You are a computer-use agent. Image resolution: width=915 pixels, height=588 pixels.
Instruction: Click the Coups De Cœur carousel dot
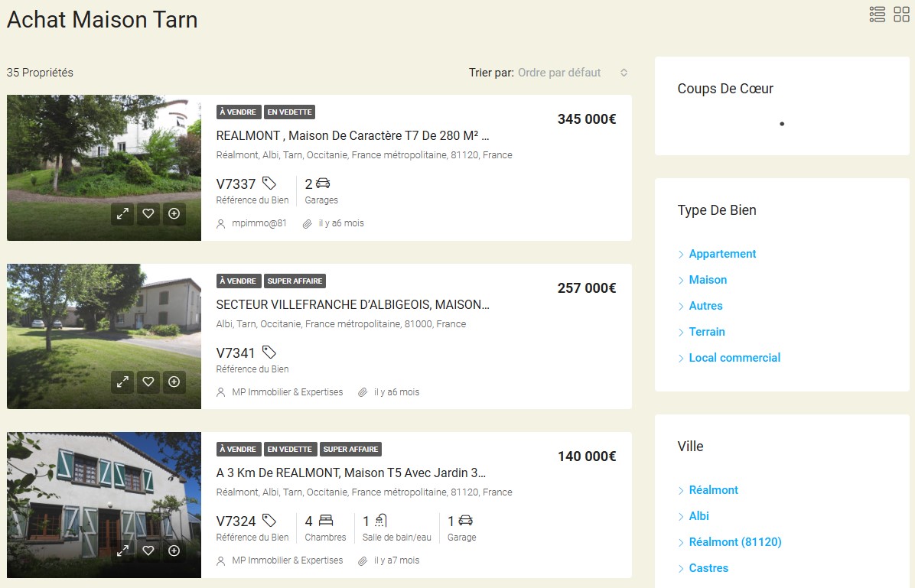point(782,124)
